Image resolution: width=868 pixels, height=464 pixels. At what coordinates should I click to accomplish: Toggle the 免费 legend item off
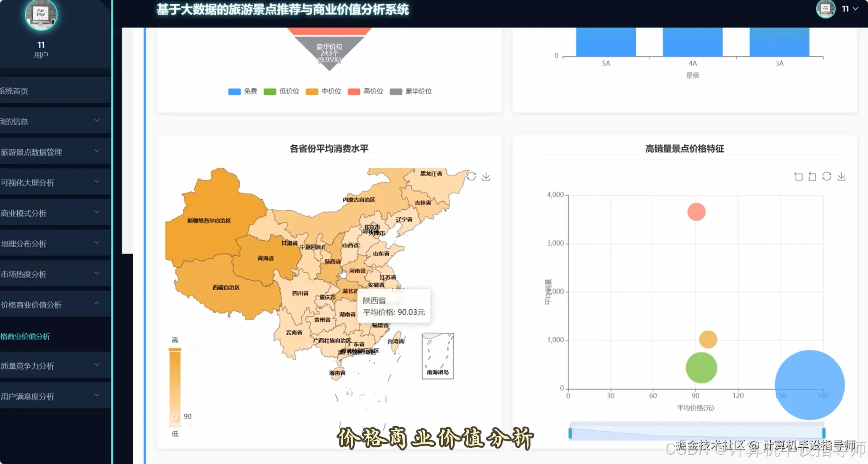[x=242, y=91]
